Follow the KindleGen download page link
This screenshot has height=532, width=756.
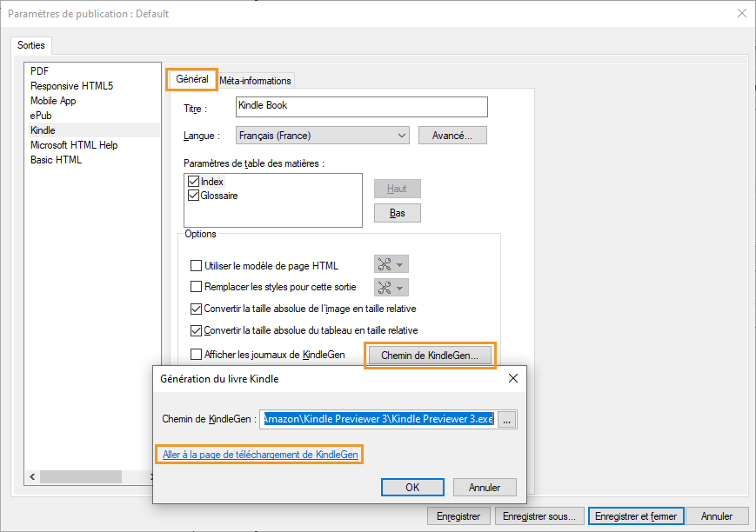pyautogui.click(x=259, y=455)
